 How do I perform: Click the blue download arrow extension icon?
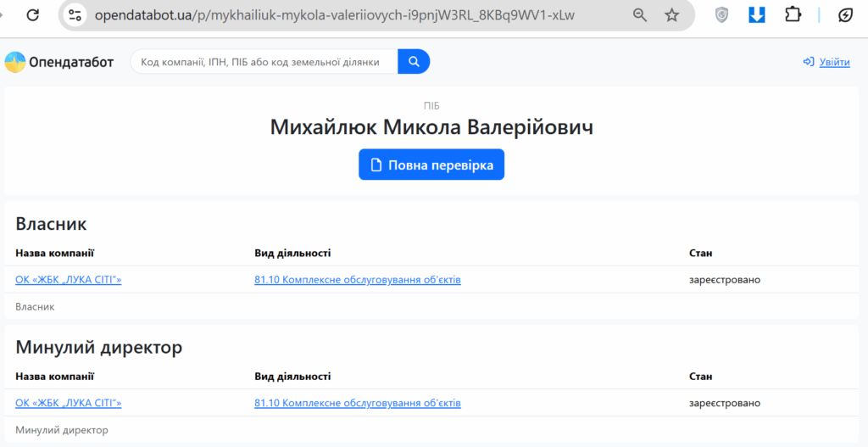coord(757,15)
